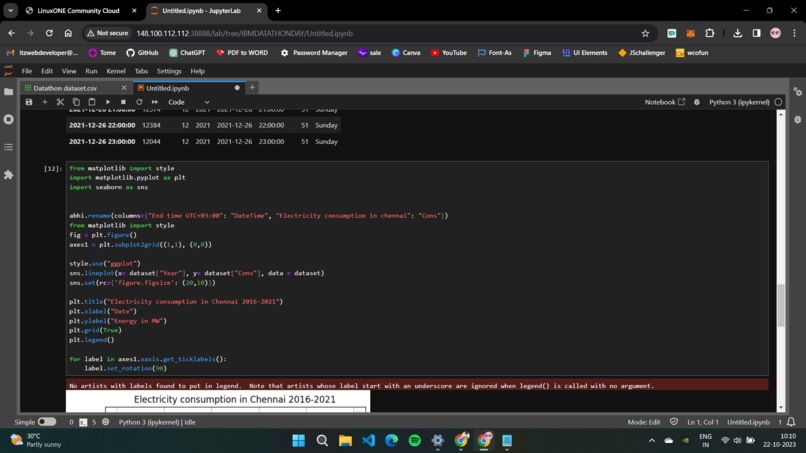Open the YouTube bookmark
This screenshot has width=806, height=453.
point(449,52)
